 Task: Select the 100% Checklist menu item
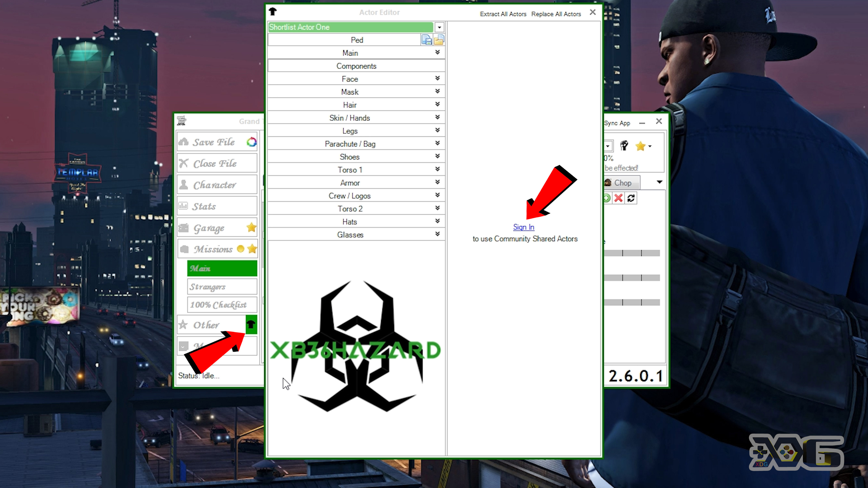tap(218, 305)
